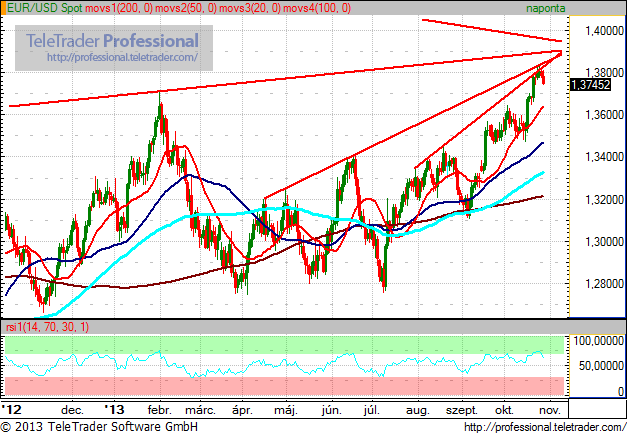
Task: Click the 1,30000 price axis label
Action: point(604,241)
